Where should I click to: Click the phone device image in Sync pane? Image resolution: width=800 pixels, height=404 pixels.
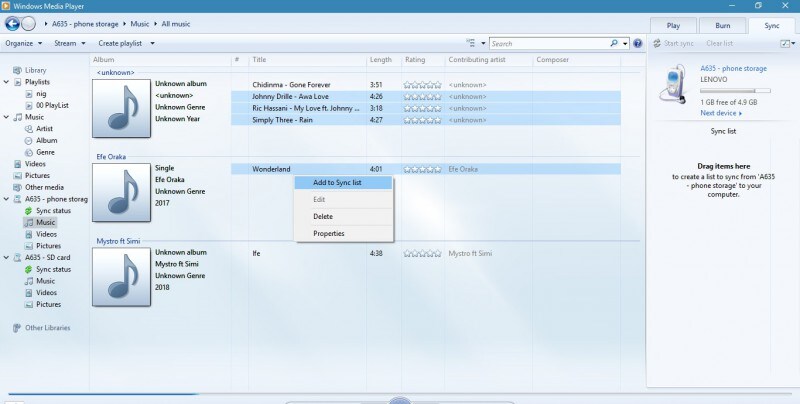(x=674, y=84)
